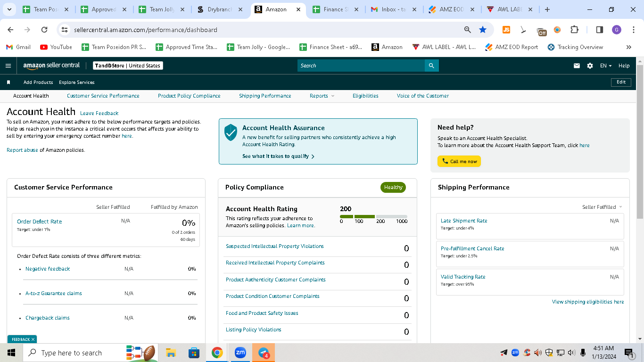Open Microsoft Store from the taskbar
The height and width of the screenshot is (362, 644).
point(194,353)
